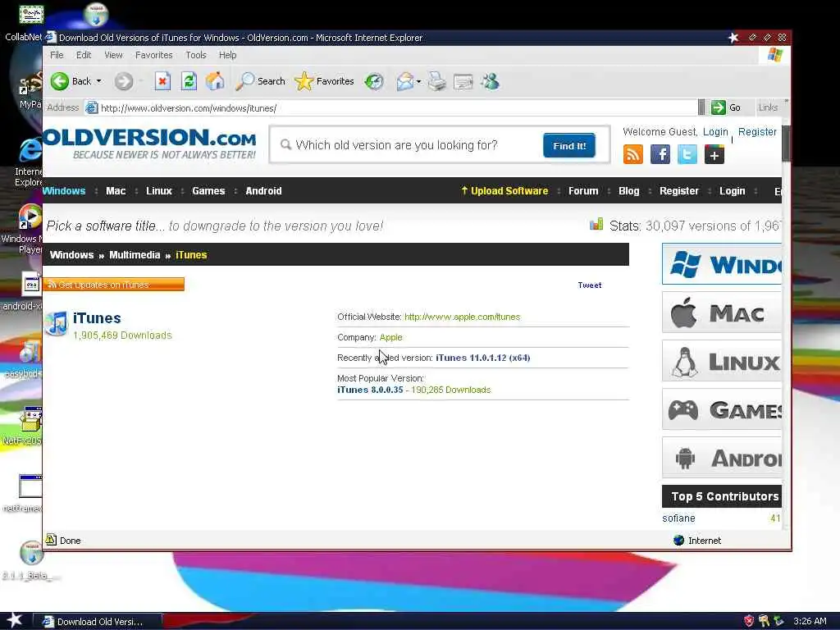Click Get Updates on iTunes orange button
Image resolution: width=840 pixels, height=630 pixels.
(x=113, y=285)
